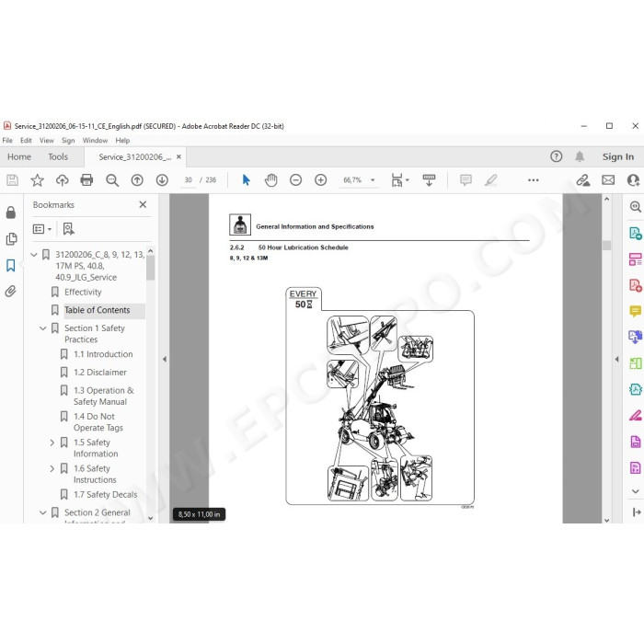Open the help question mark
644x644 pixels.
click(x=556, y=156)
